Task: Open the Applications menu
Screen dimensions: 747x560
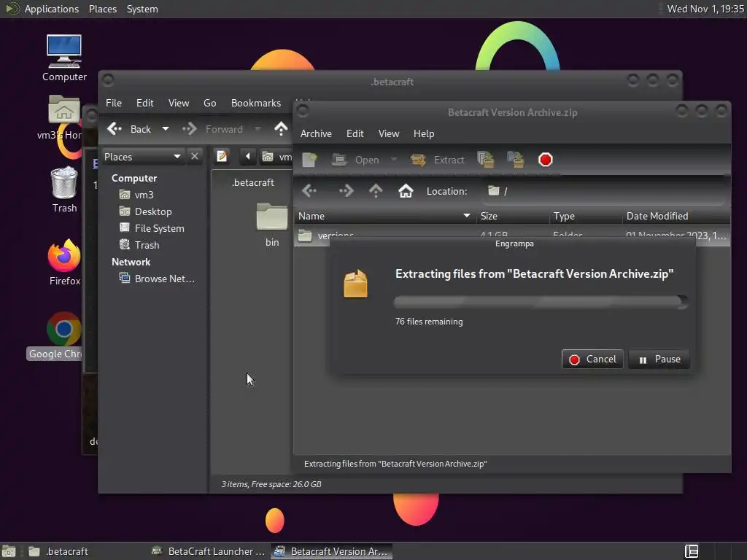Action: point(52,9)
